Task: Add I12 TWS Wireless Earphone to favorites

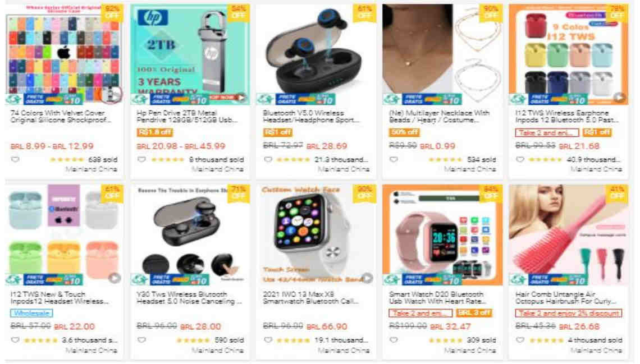Action: 520,159
